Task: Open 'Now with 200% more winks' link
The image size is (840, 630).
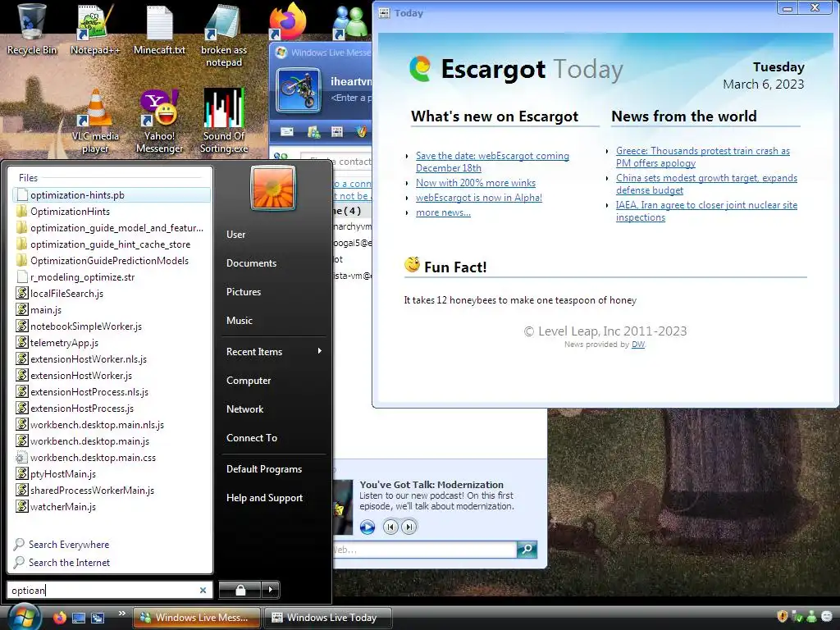Action: click(476, 183)
